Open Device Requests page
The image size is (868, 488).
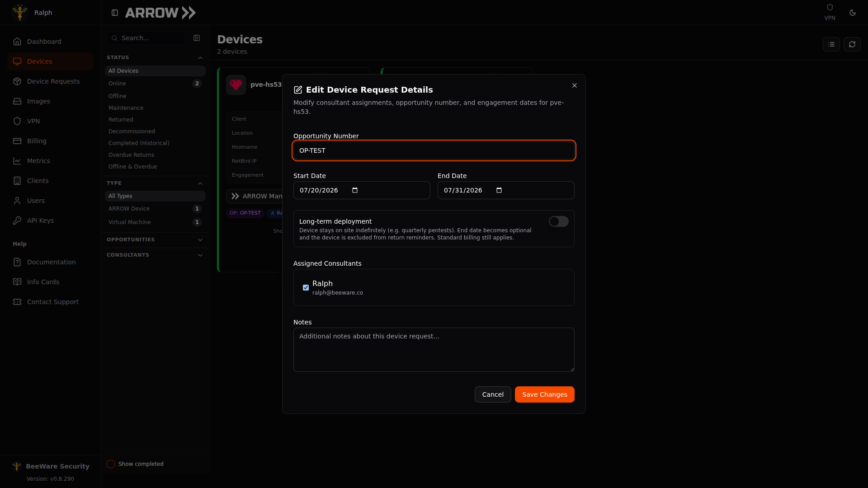50,81
